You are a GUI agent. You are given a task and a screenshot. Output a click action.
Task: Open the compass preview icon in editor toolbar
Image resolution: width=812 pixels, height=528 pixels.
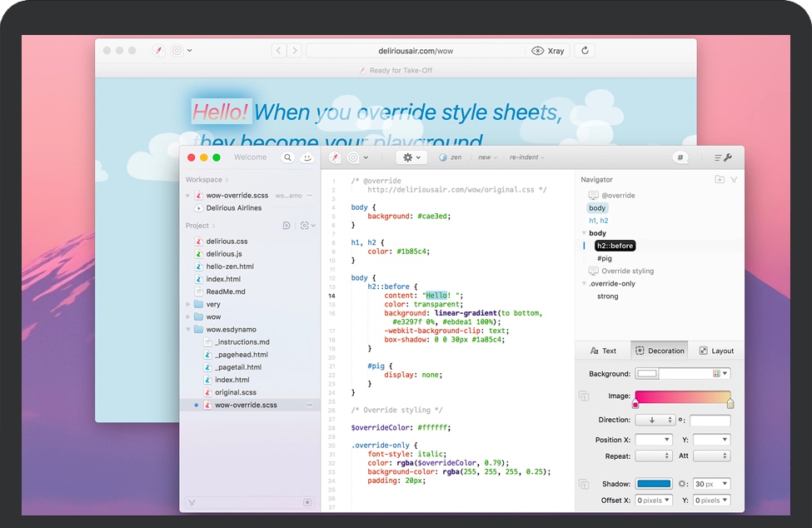[x=335, y=157]
